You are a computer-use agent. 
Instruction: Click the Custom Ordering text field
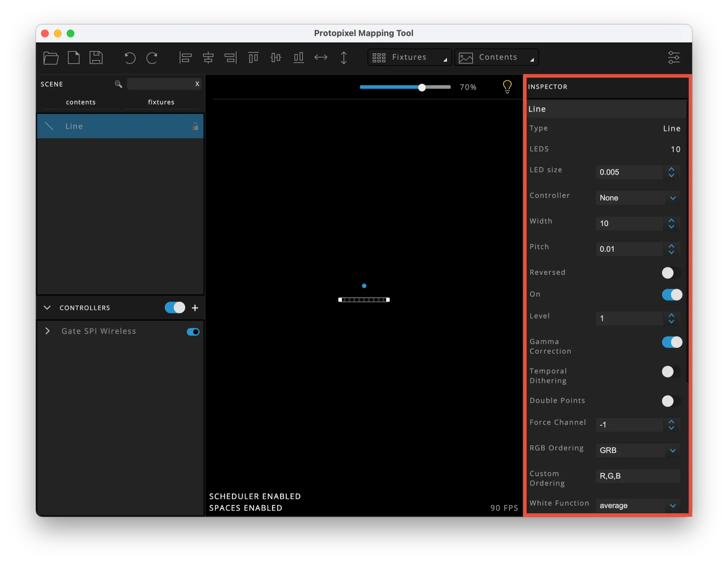click(638, 476)
